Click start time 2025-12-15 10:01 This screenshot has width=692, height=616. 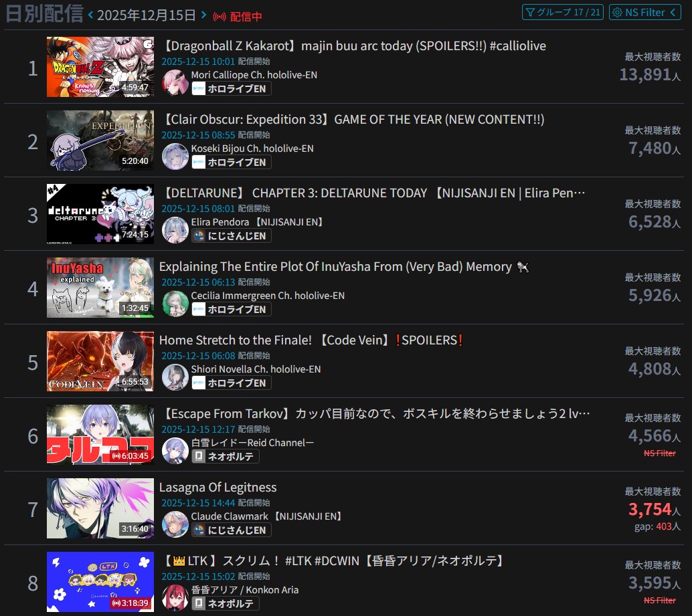[x=198, y=62]
